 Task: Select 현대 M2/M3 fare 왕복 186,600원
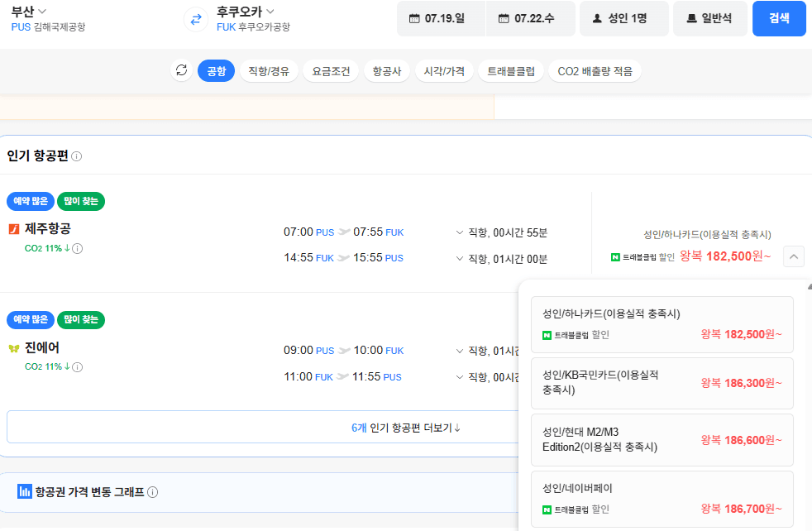pos(662,440)
